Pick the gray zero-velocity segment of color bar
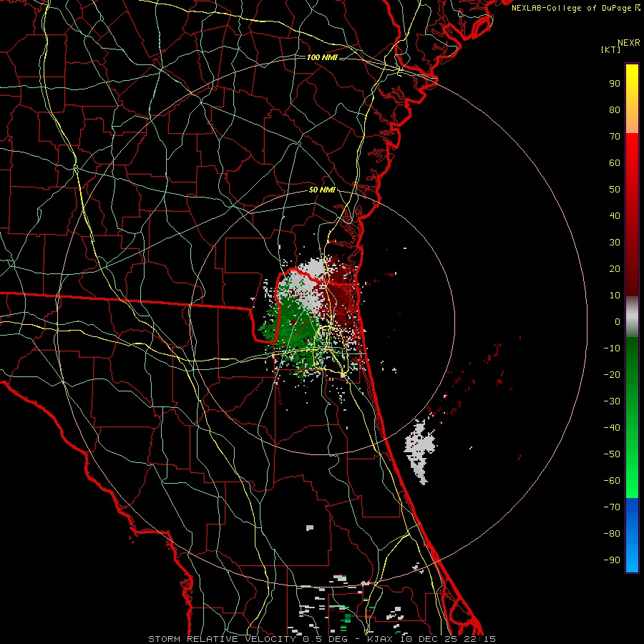 pos(632,317)
